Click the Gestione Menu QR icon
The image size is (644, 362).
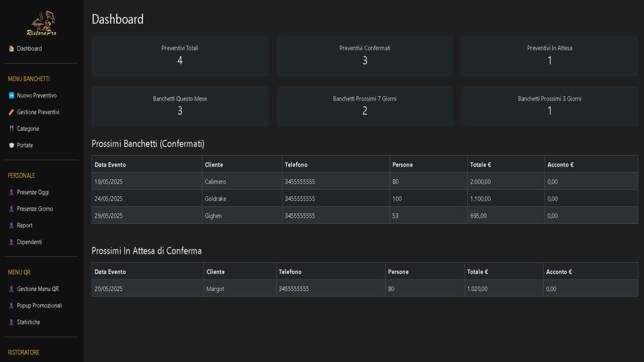(x=11, y=289)
